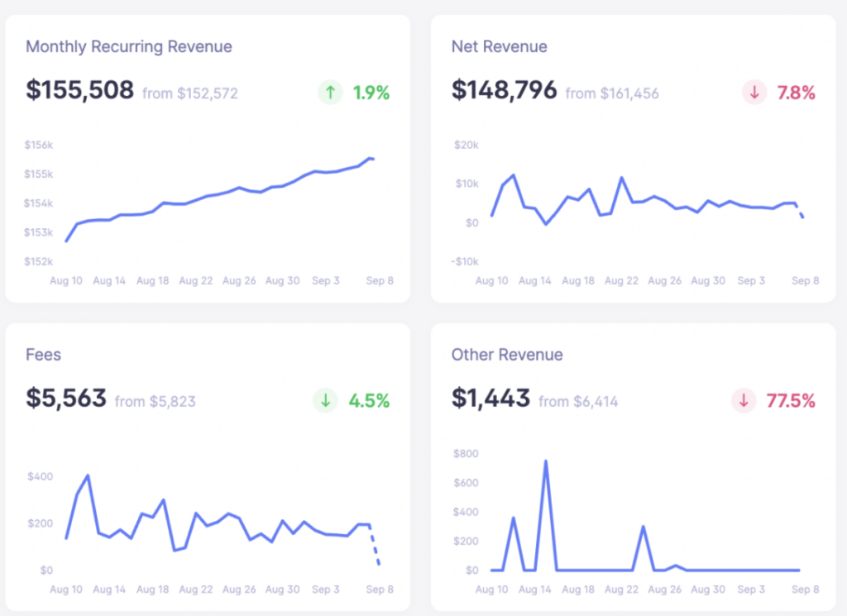Click the 7.8% decline badge on Net Revenue

[x=796, y=93]
